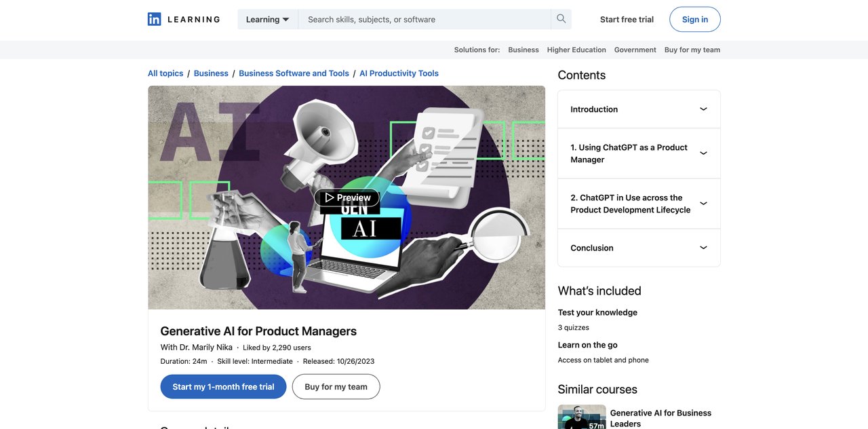868x429 pixels.
Task: Go to Business breadcrumb
Action: click(x=211, y=73)
